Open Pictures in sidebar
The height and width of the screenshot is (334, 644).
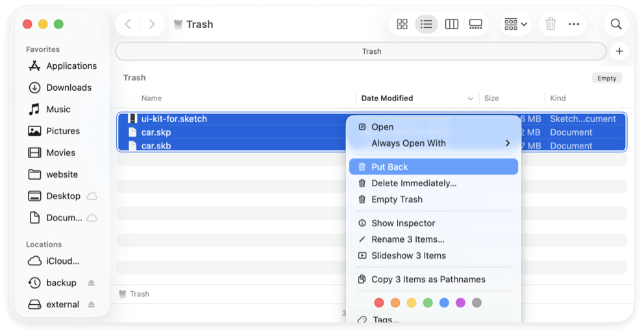55,131
